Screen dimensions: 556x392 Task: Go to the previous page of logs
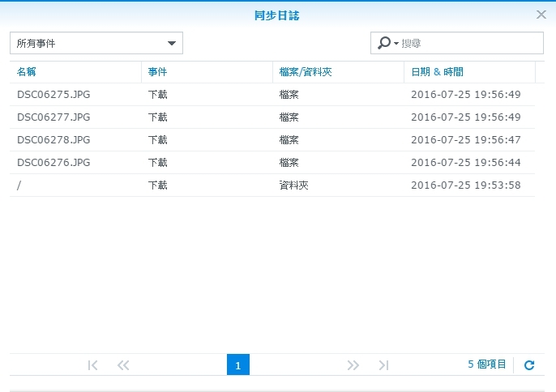[x=123, y=365]
